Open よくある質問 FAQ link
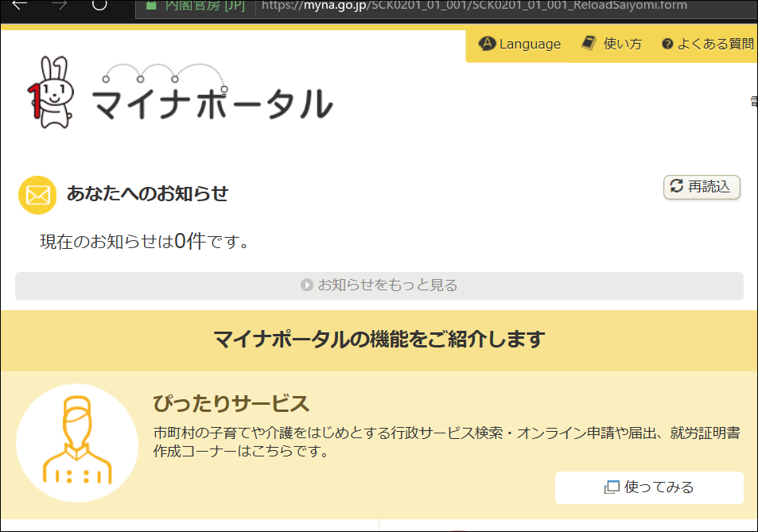Screen dimensions: 758x532 tap(708, 44)
